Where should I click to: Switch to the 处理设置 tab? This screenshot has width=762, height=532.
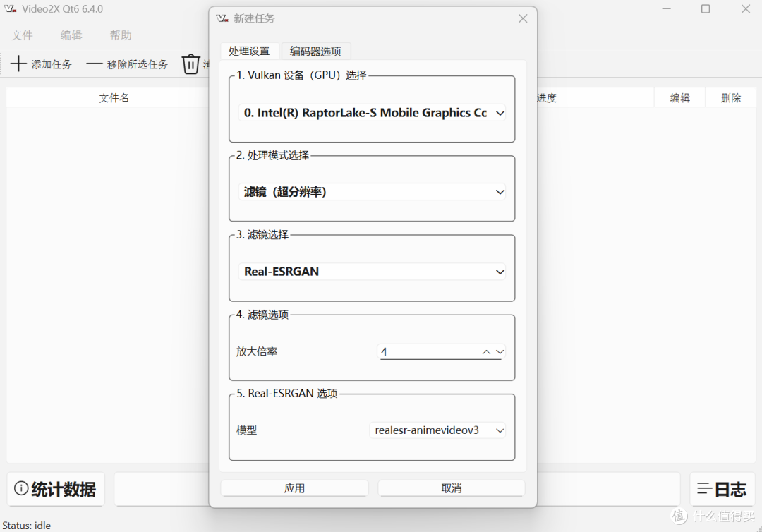(x=249, y=51)
